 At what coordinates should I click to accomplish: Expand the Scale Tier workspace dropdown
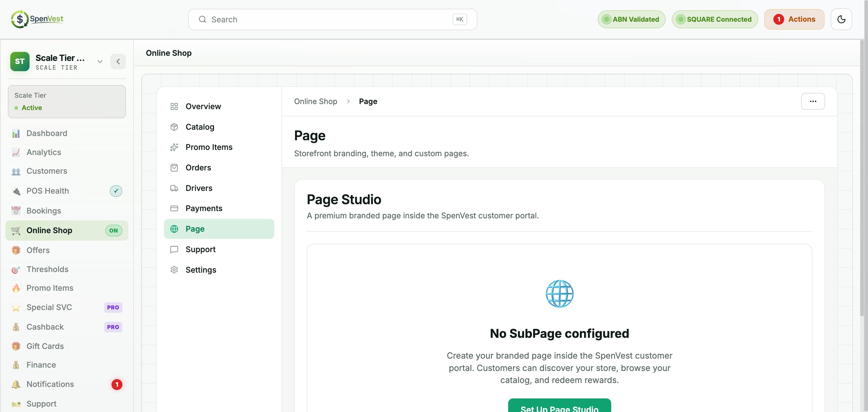(100, 61)
